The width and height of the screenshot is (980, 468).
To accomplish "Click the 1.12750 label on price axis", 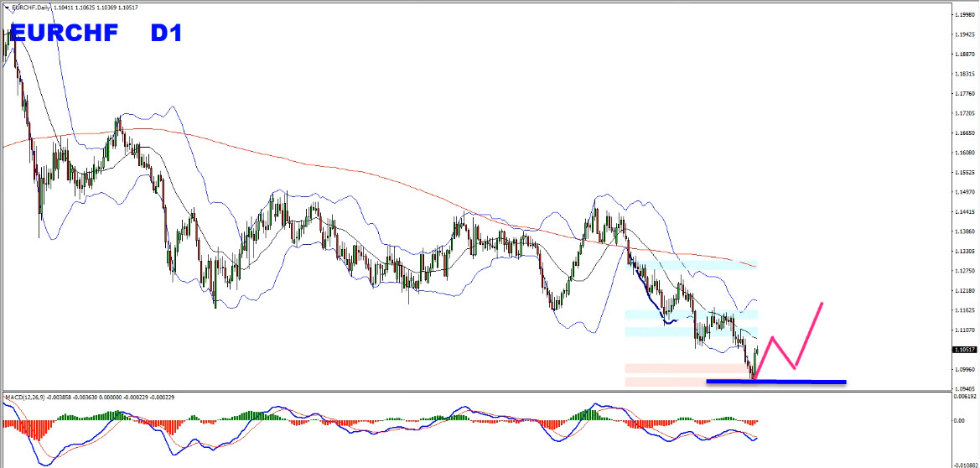I will (x=965, y=271).
